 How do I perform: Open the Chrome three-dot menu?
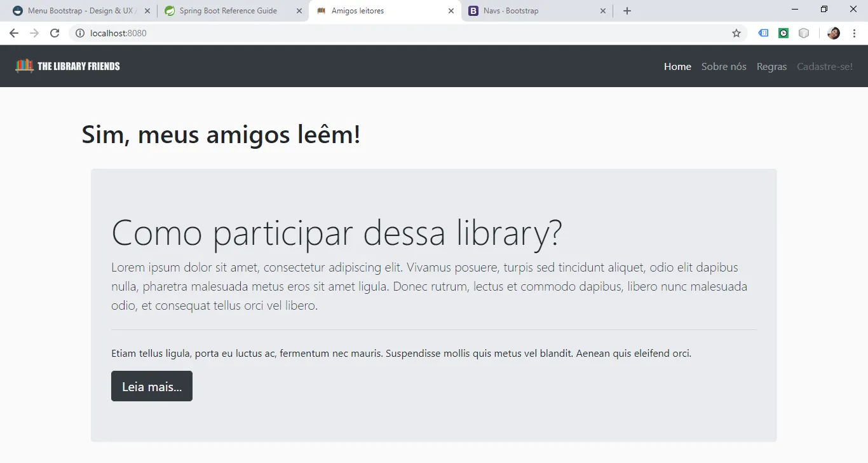[x=854, y=32]
